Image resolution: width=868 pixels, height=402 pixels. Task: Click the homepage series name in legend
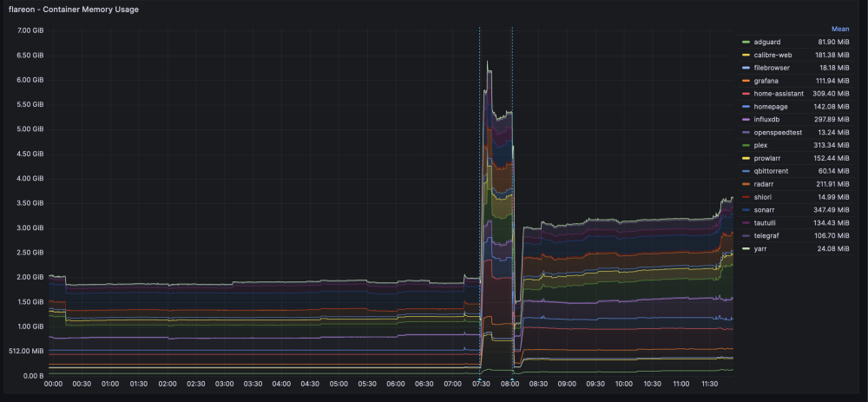(771, 106)
